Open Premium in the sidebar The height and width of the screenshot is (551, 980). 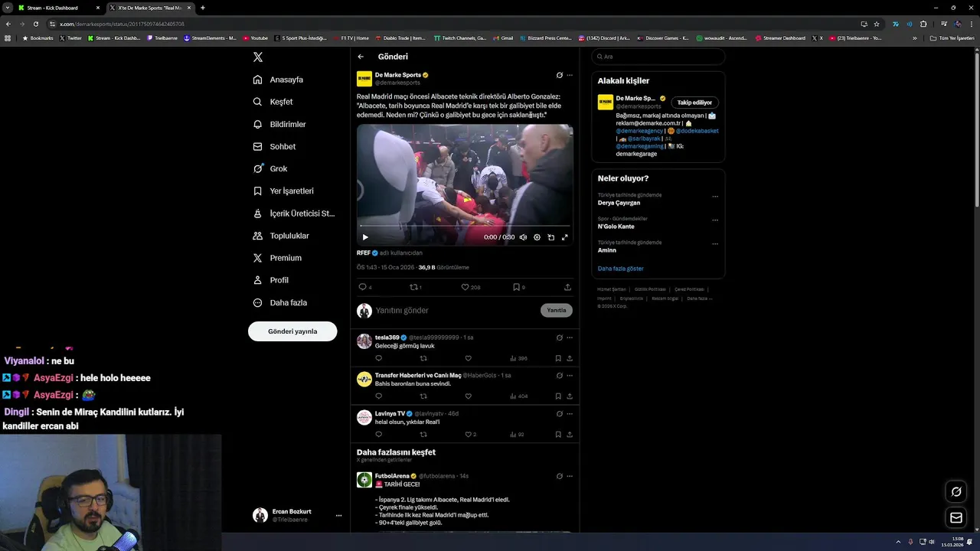pyautogui.click(x=278, y=258)
